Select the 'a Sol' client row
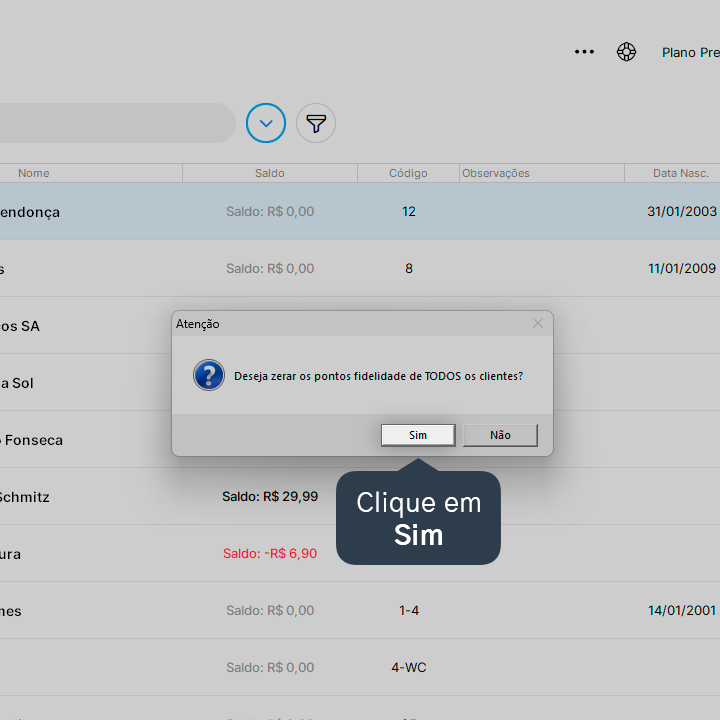This screenshot has height=720, width=720. (x=85, y=382)
